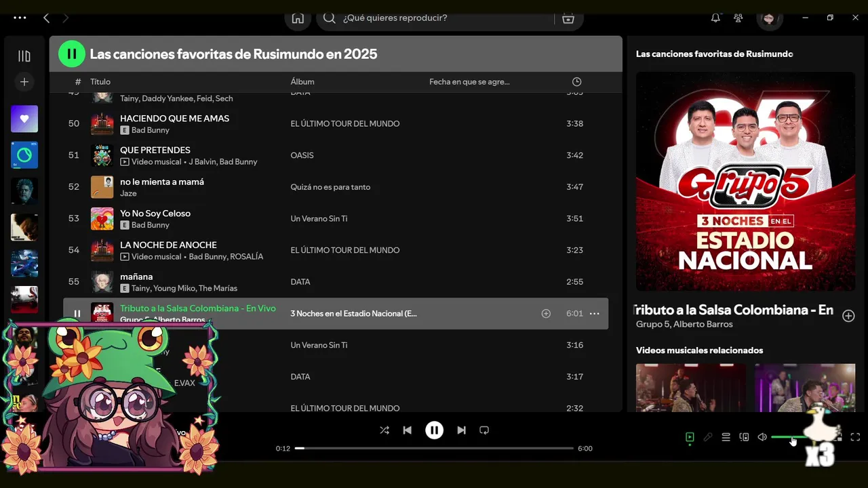Click the Yo No Soy Celoso cover thumbnail
The height and width of the screenshot is (488, 868).
point(102,218)
